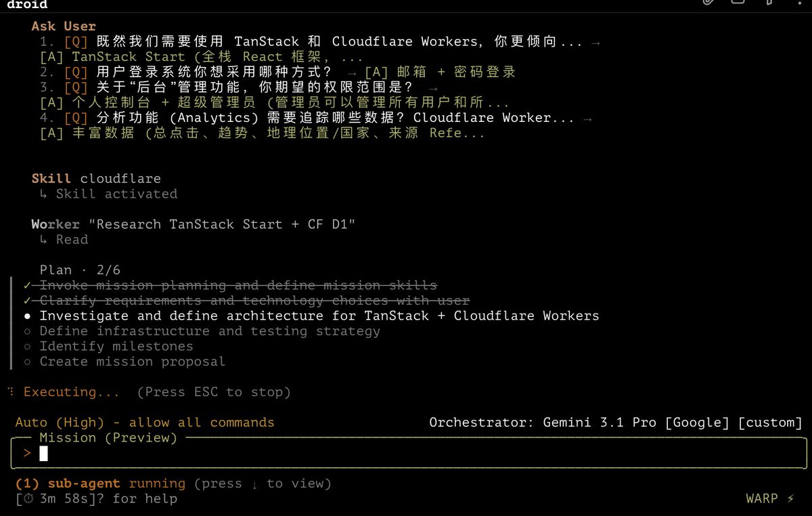
Task: Click 'Auto (High) - allow all commands' mode label
Action: [145, 423]
